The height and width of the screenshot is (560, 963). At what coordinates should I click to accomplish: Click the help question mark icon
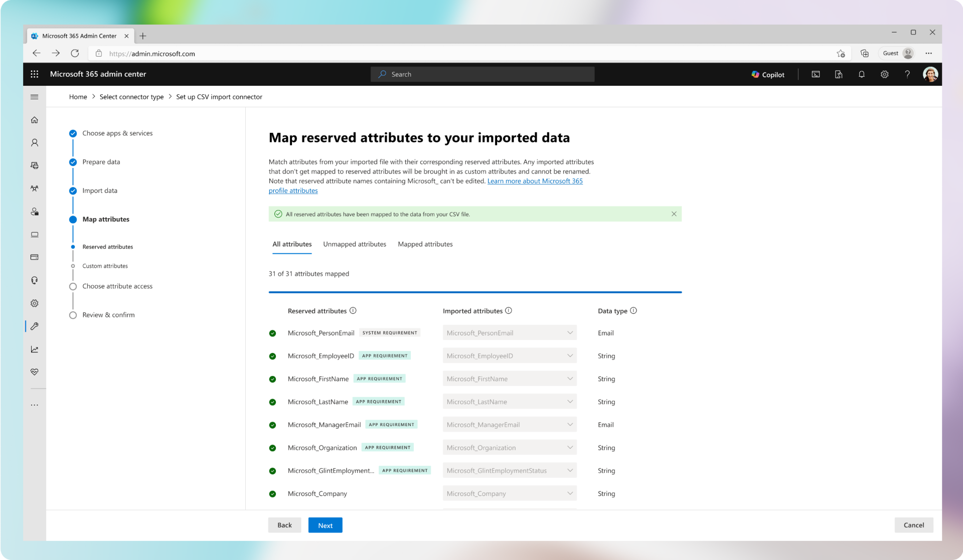point(907,74)
